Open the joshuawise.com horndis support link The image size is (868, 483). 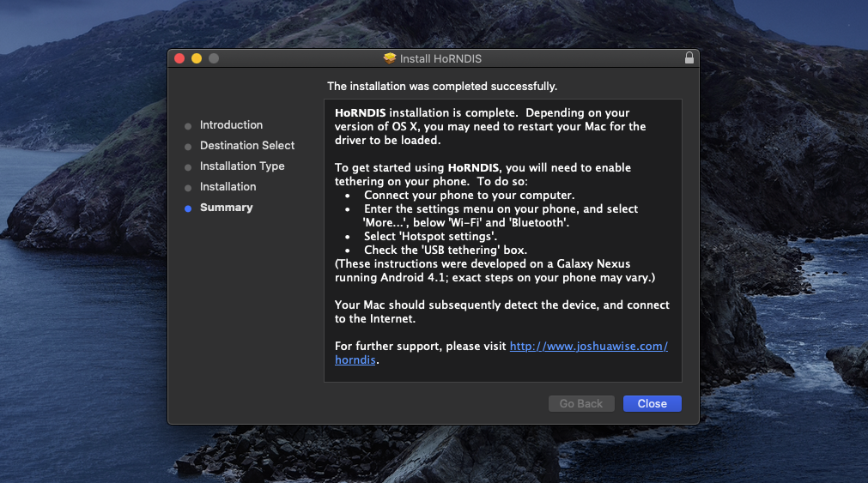click(x=588, y=347)
